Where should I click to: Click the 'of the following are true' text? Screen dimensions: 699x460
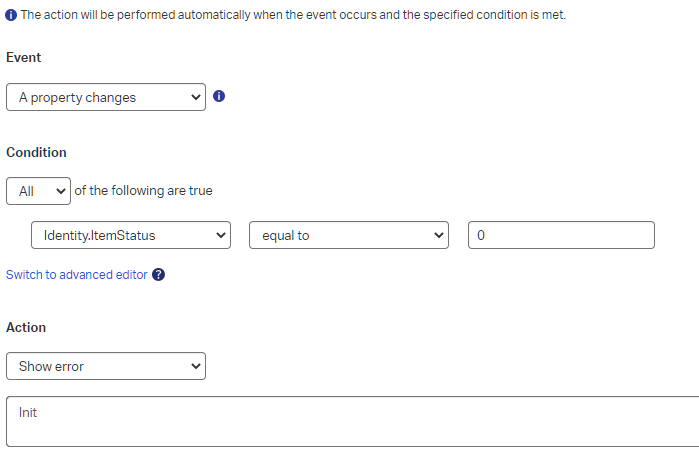coord(144,190)
